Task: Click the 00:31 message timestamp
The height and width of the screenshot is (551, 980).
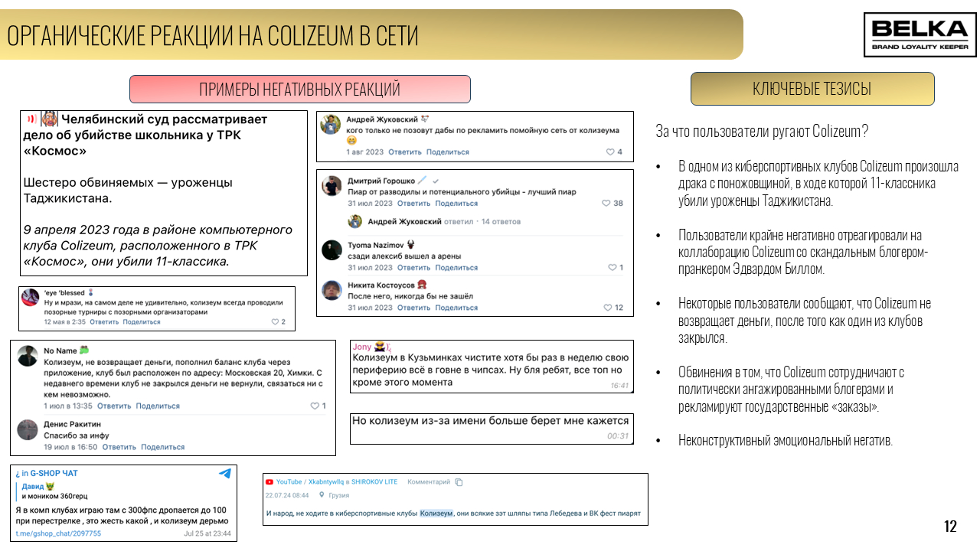Action: tap(618, 436)
